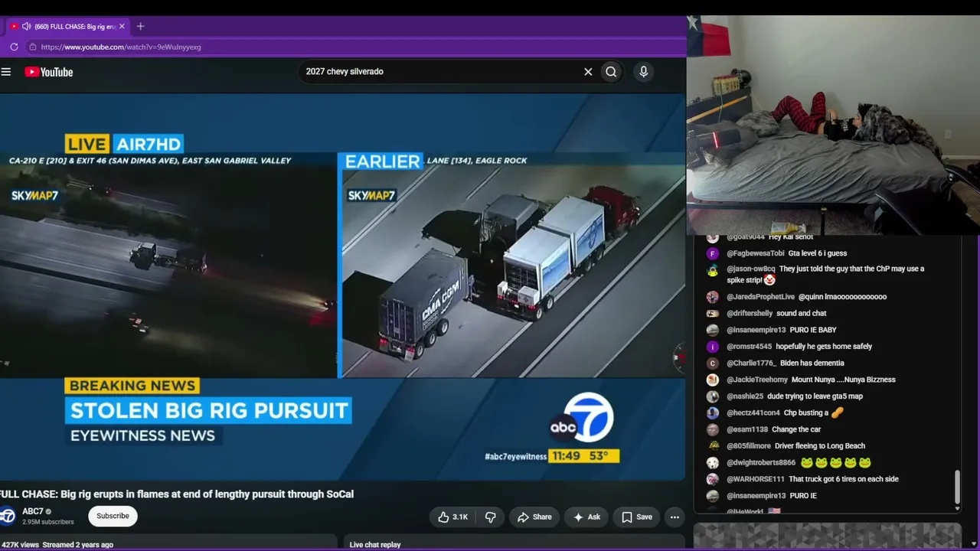
Task: Mute the tab using the speaker icon
Action: 26,26
